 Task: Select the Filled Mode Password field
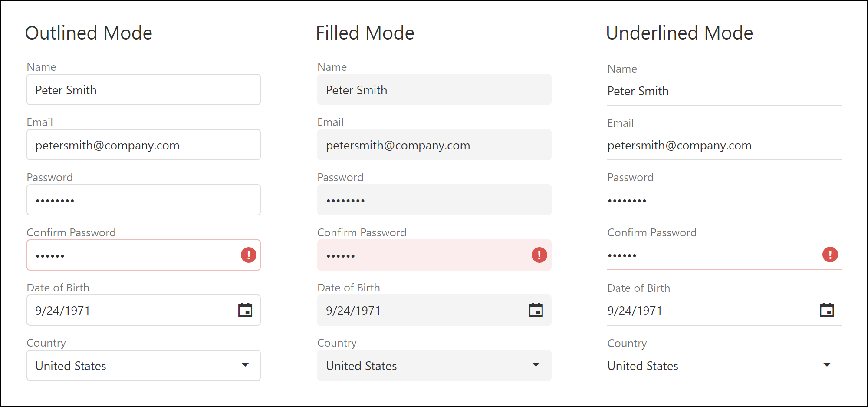[x=434, y=200]
